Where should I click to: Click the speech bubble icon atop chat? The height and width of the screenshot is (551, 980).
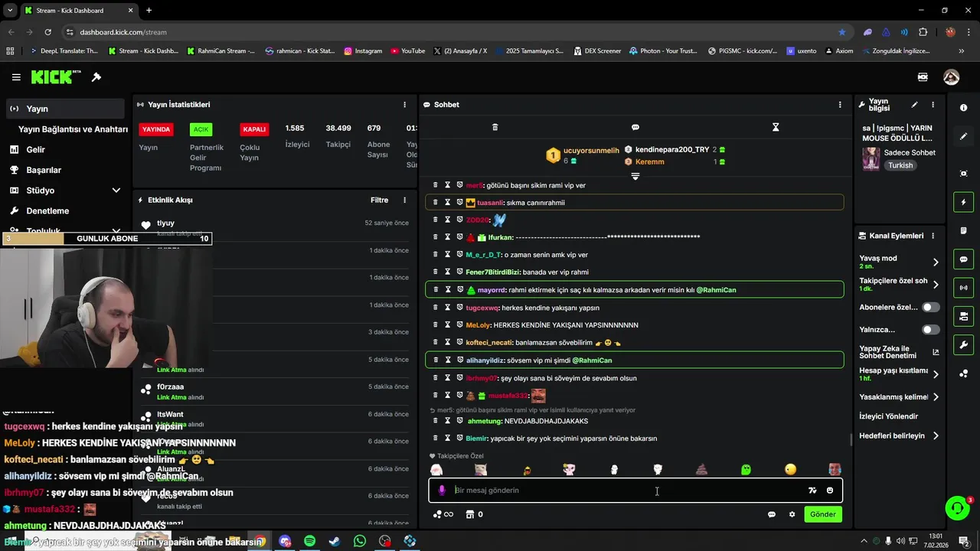[635, 127]
